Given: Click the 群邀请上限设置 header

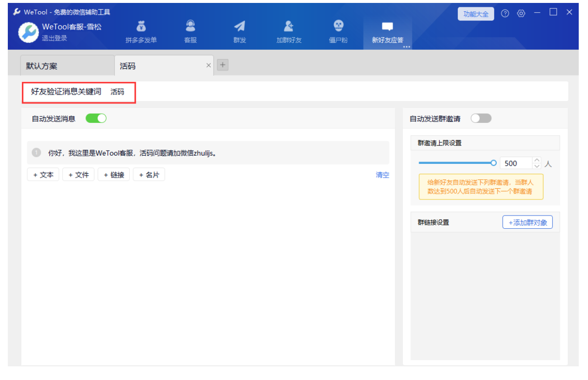Looking at the screenshot, I should coord(486,143).
